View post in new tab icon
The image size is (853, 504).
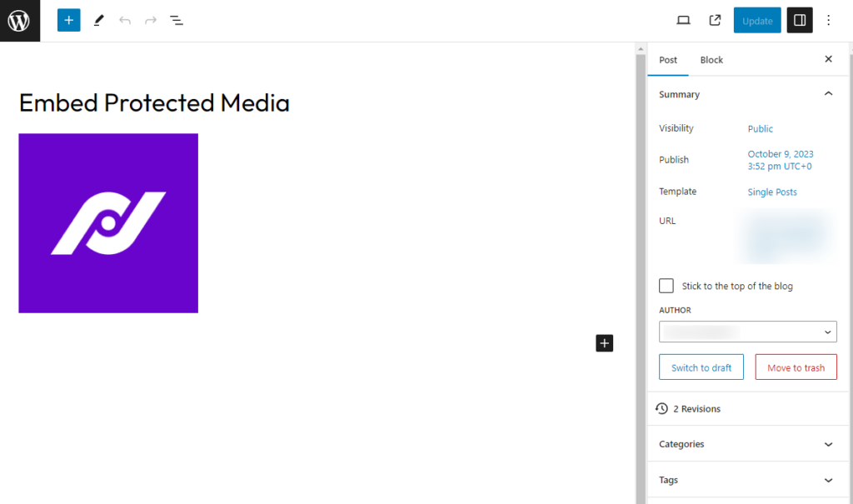(715, 19)
